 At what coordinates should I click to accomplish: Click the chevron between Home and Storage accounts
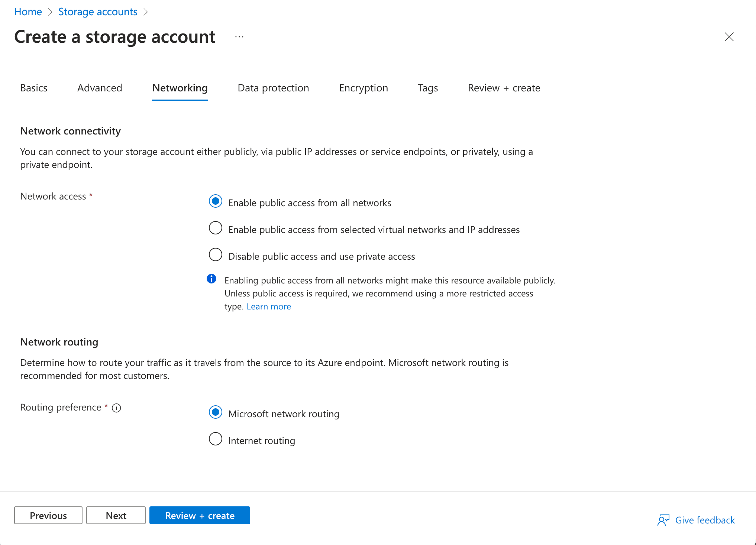coord(50,12)
